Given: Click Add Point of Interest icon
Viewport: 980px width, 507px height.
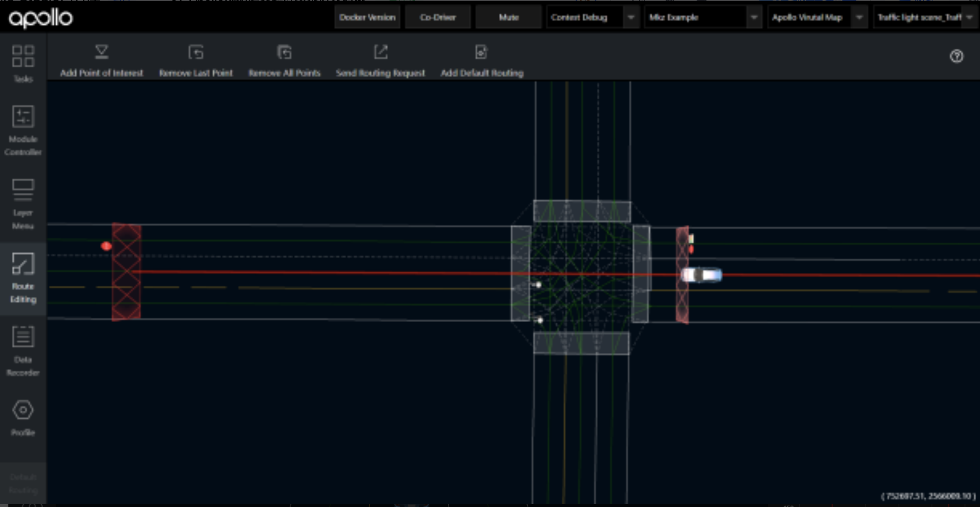Looking at the screenshot, I should (101, 53).
